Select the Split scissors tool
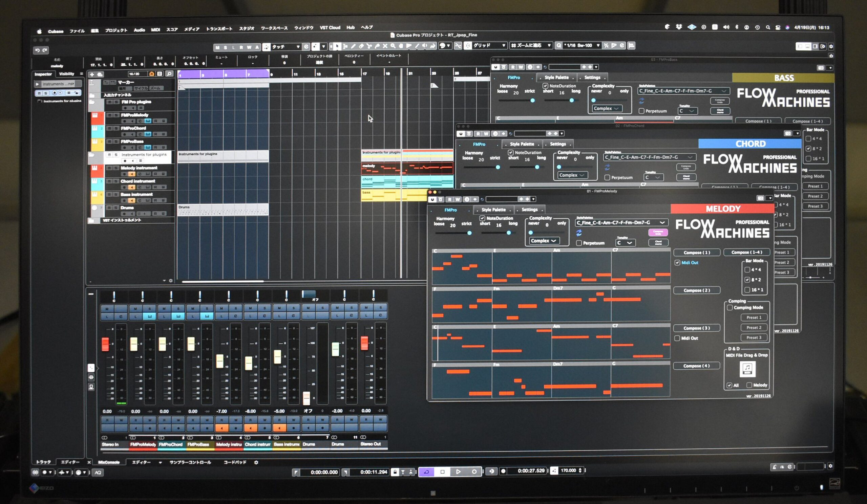The width and height of the screenshot is (867, 504). pos(369,46)
